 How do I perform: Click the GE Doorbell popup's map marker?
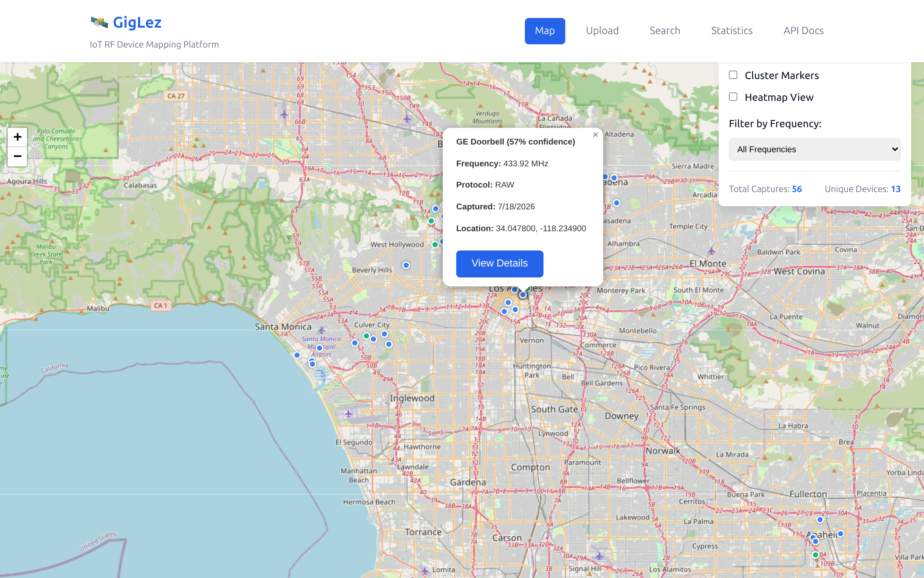pos(523,295)
